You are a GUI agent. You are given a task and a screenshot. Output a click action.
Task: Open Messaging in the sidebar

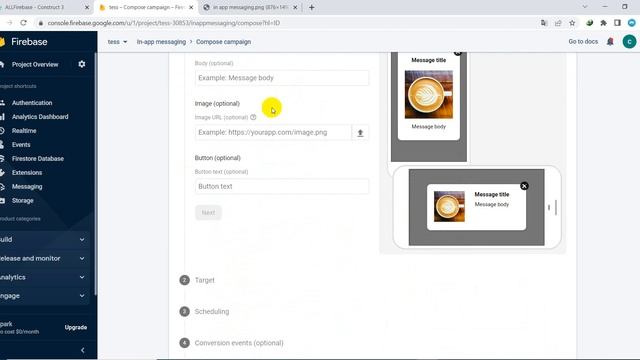click(27, 187)
